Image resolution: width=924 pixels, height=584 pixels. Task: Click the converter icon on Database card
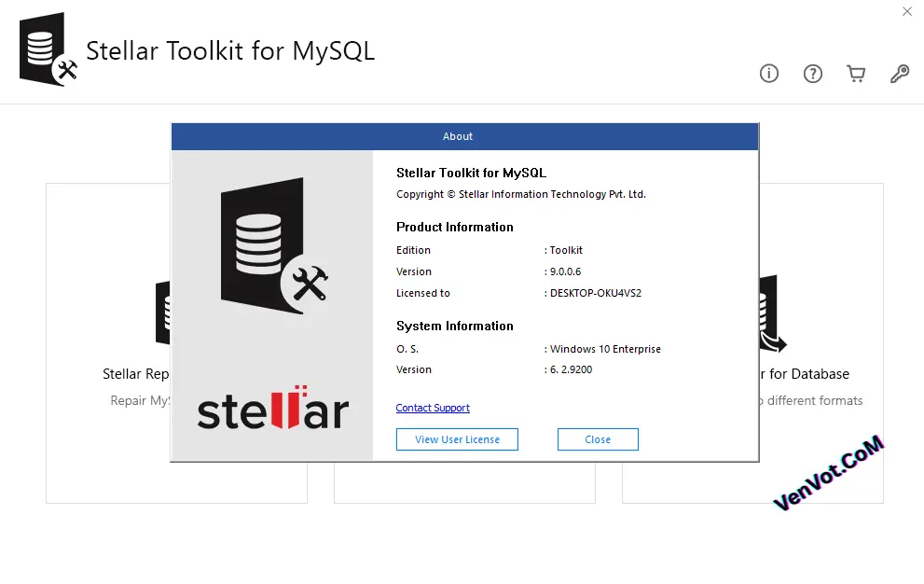(x=774, y=313)
